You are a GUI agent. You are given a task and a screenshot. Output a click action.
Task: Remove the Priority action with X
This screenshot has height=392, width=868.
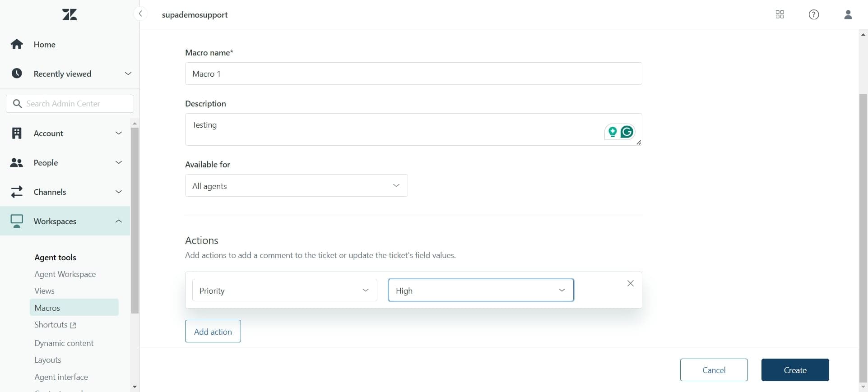(x=630, y=283)
